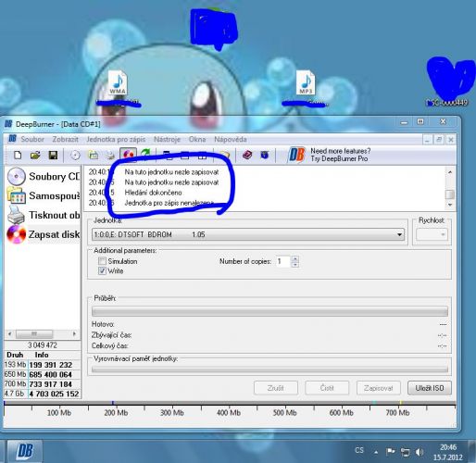Click the Hledání dokončeno log entry

153,193
